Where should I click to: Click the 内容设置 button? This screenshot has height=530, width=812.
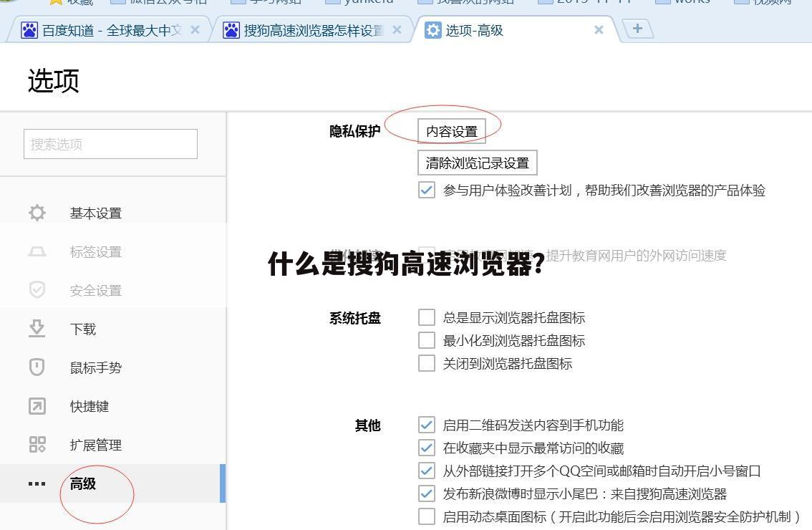(x=452, y=131)
